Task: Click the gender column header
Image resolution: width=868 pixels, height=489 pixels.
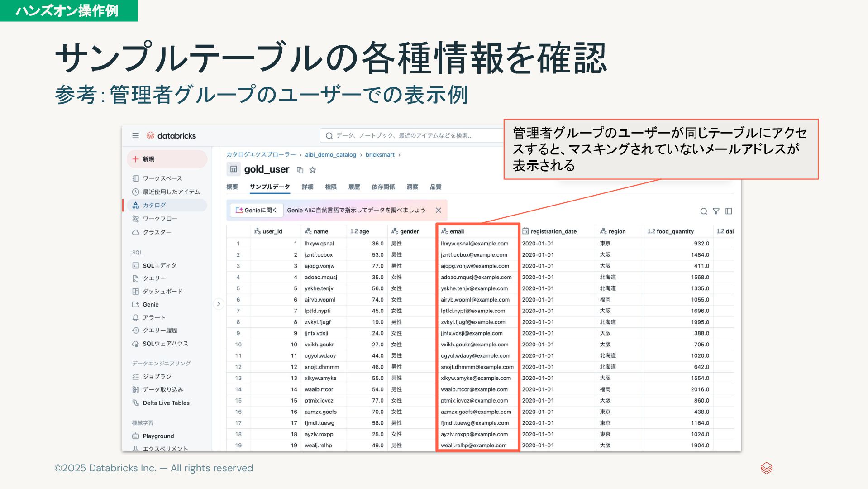Action: pyautogui.click(x=411, y=231)
